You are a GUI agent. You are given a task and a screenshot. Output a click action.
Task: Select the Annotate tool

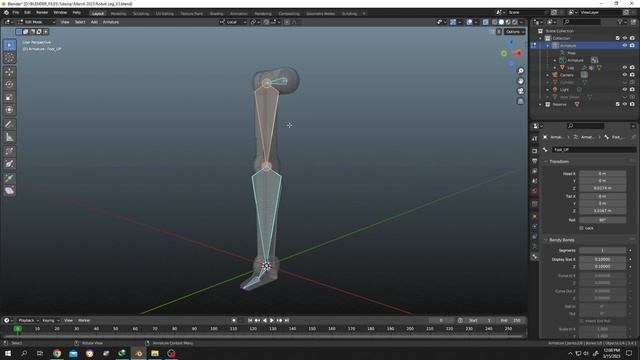pos(9,124)
